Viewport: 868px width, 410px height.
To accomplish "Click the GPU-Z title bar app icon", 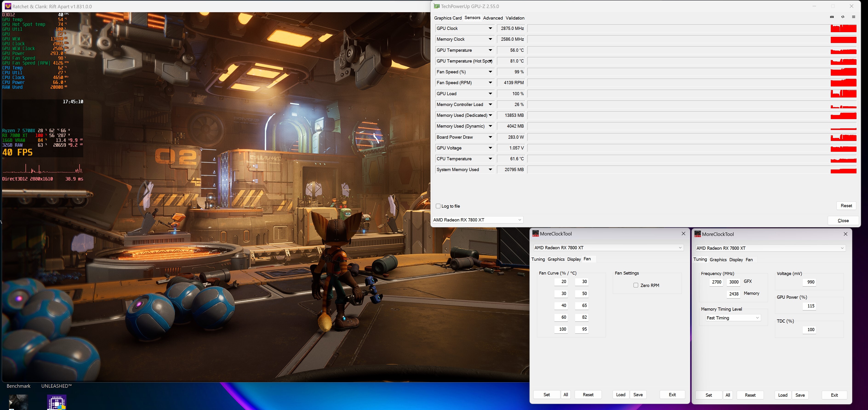I will point(437,6).
